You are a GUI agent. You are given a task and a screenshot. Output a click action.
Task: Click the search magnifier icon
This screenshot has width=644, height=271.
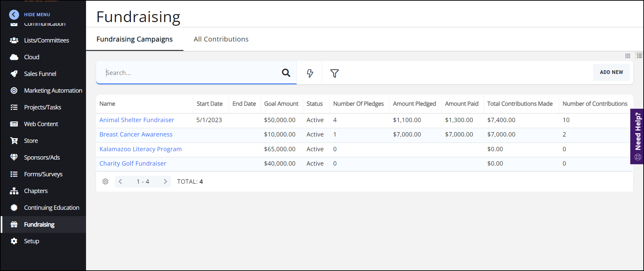286,73
